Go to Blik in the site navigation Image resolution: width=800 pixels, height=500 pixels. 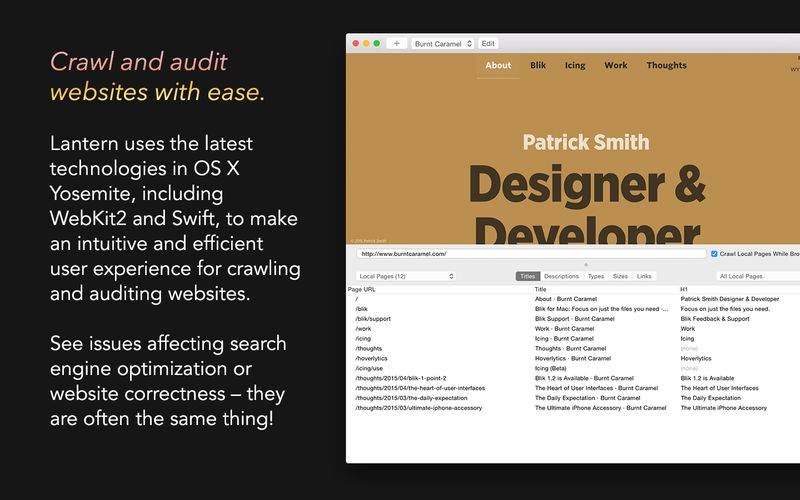(538, 65)
